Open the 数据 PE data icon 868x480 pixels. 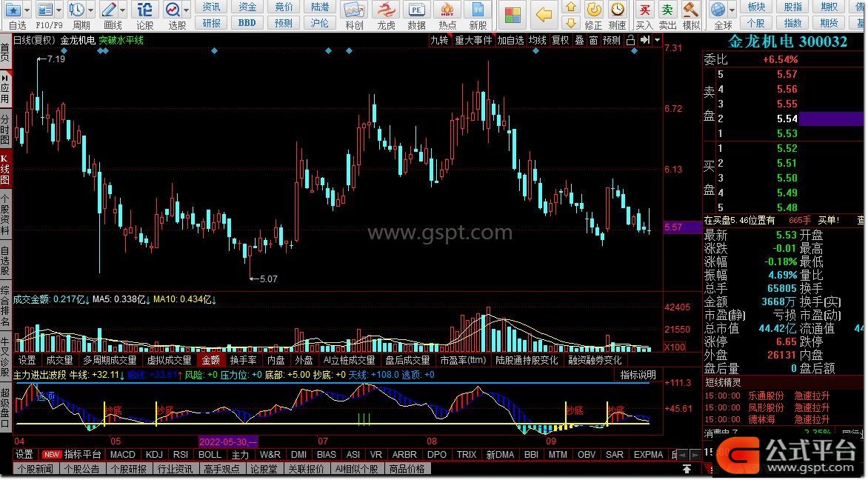pos(416,10)
